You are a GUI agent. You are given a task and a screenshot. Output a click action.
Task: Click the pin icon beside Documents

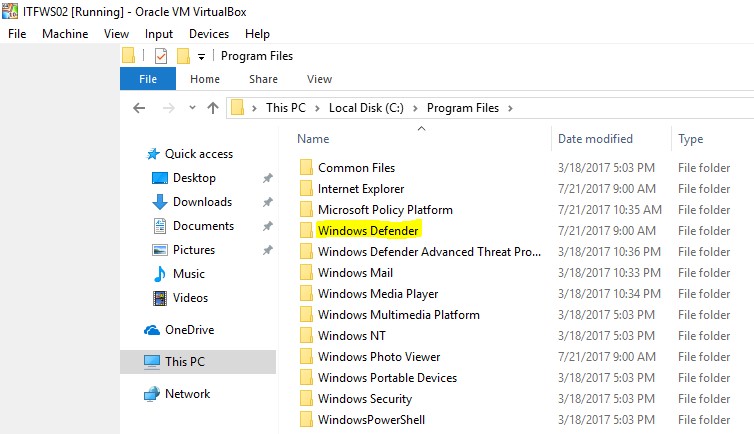pos(267,226)
